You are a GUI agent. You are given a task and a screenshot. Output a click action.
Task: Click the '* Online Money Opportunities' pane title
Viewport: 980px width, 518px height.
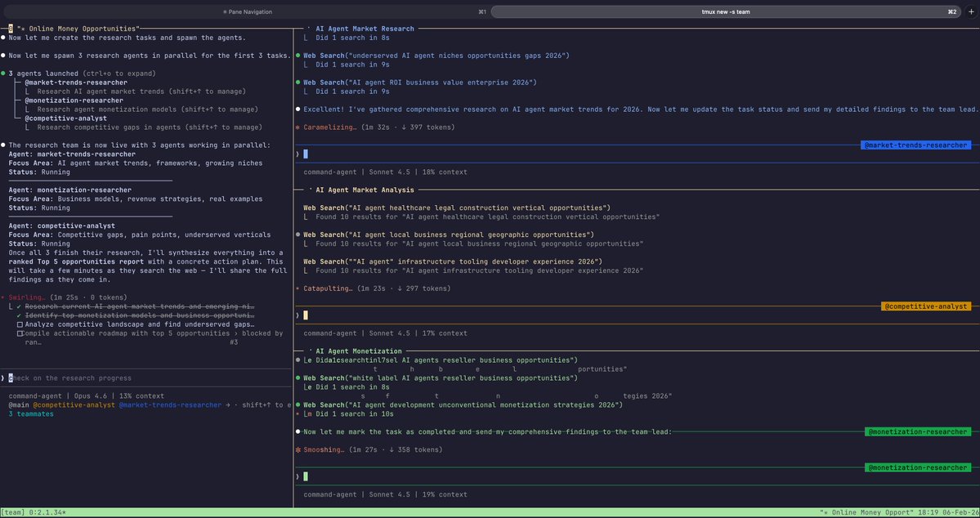coord(78,29)
